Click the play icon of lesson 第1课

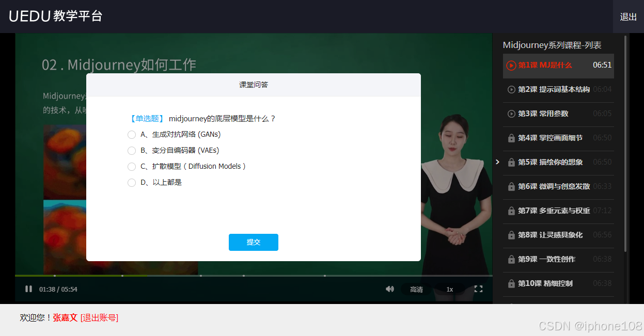[x=511, y=66]
